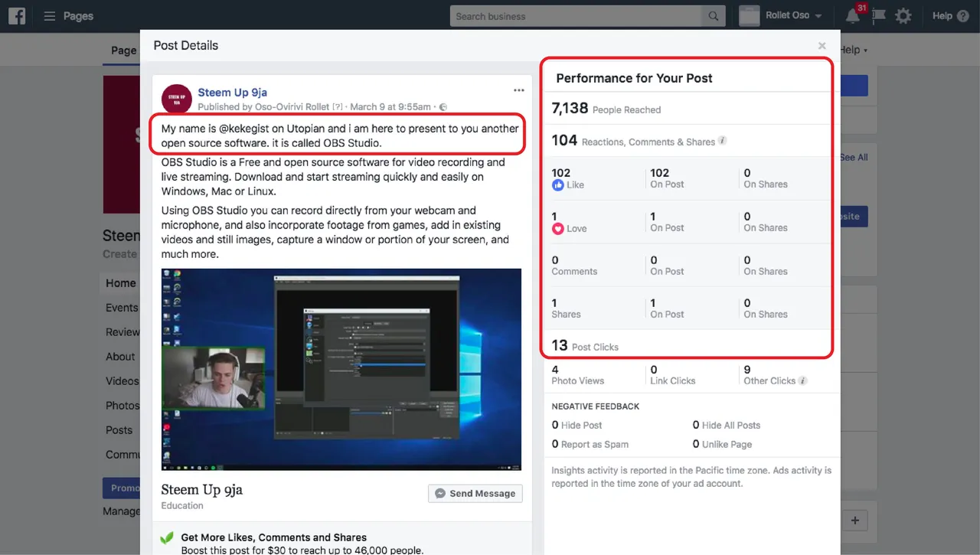Click the Love heart icon
The image size is (980, 555).
tap(557, 228)
